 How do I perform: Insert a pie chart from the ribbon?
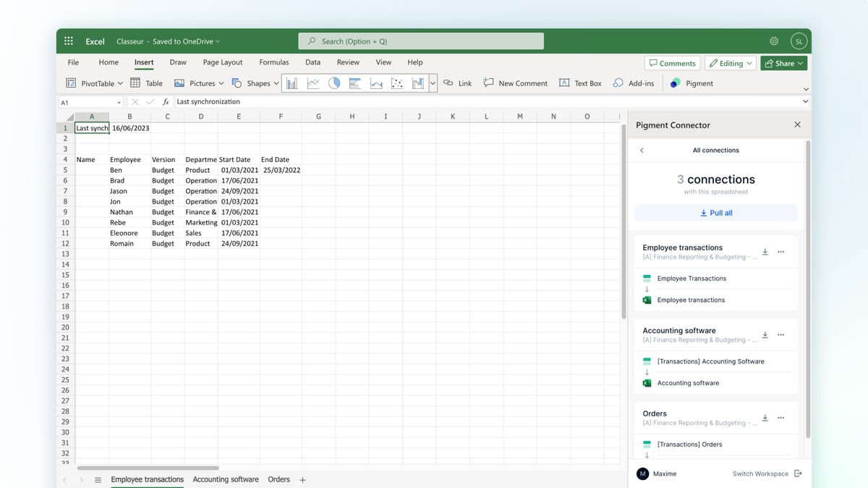pos(334,83)
